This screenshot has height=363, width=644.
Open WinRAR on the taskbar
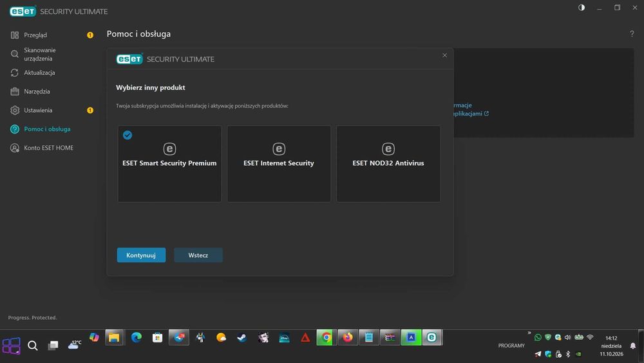point(390,337)
